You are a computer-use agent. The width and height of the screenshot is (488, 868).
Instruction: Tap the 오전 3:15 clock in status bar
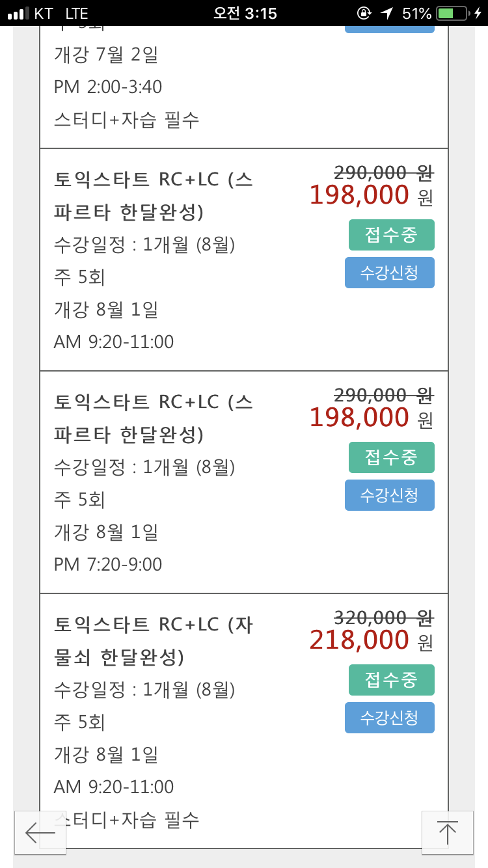(245, 13)
